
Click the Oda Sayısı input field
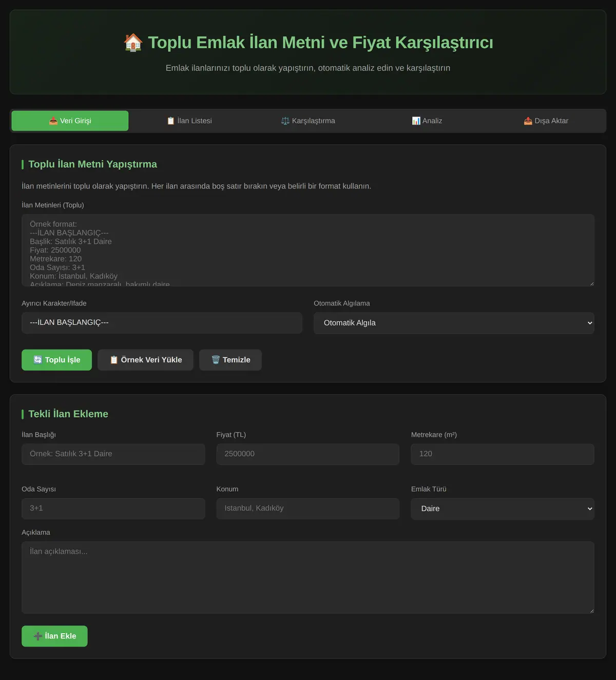coord(113,509)
